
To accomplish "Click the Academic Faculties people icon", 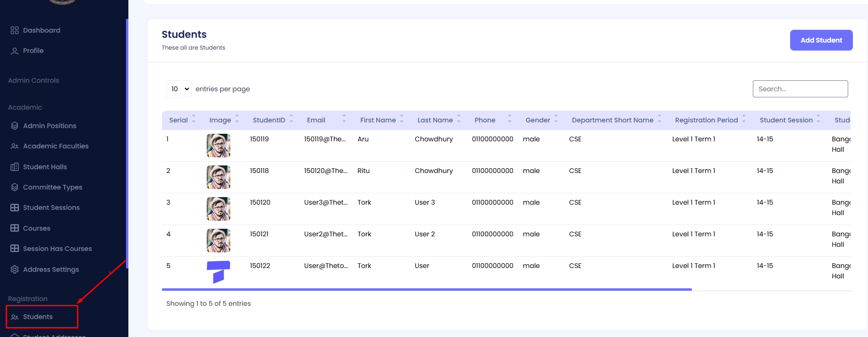I will (15, 146).
